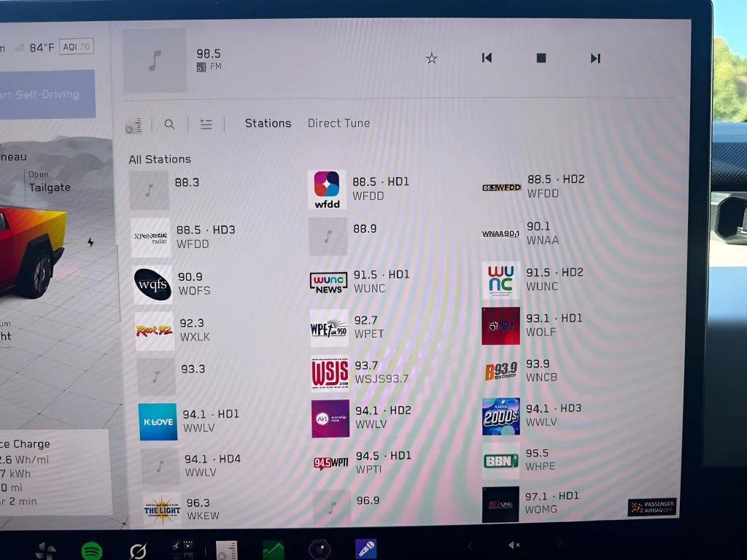
Task: Tap the charging lightning bolt icon
Action: [x=90, y=242]
